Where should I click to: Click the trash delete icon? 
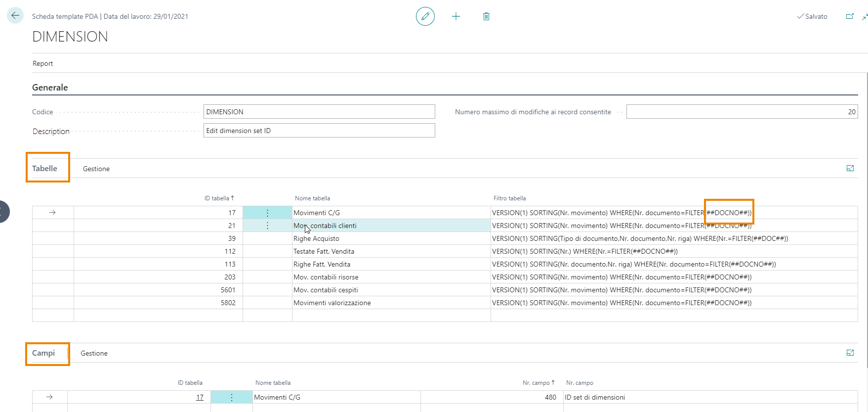point(486,16)
